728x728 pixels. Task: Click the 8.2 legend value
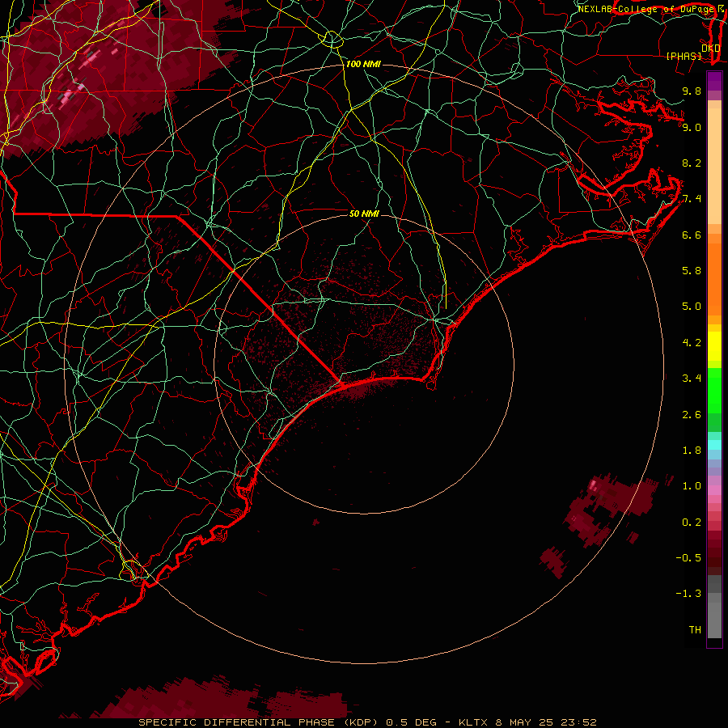coord(692,163)
